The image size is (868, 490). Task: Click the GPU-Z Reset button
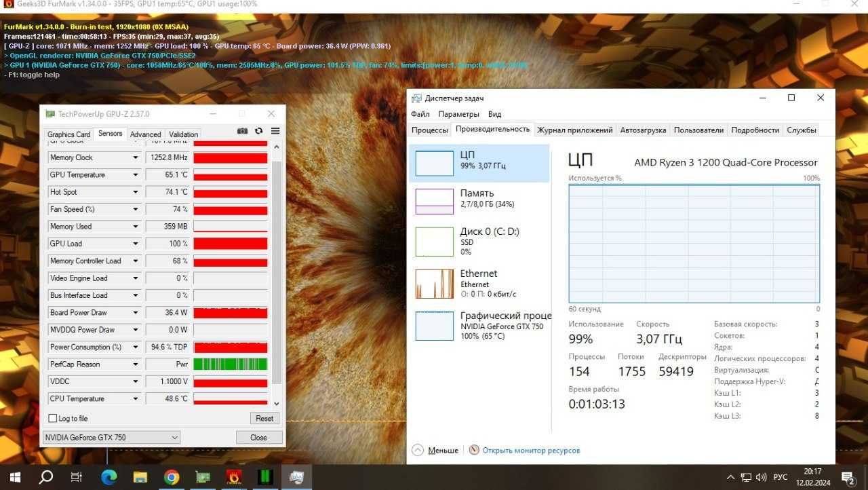[x=264, y=418]
